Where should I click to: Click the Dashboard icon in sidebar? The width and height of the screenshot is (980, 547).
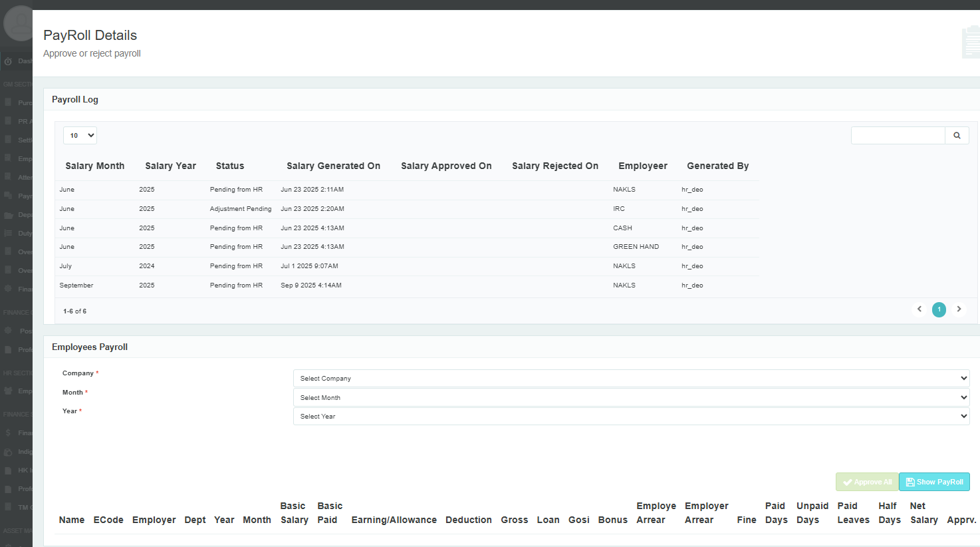(8, 61)
